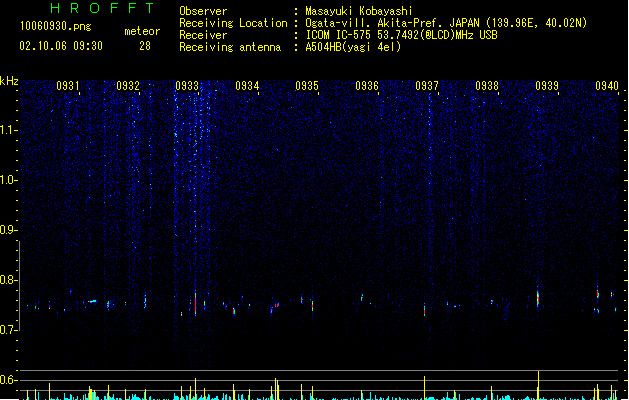This screenshot has height=400, width=629.
Task: Click the strong meteor echo at 0939
Action: coord(538,298)
